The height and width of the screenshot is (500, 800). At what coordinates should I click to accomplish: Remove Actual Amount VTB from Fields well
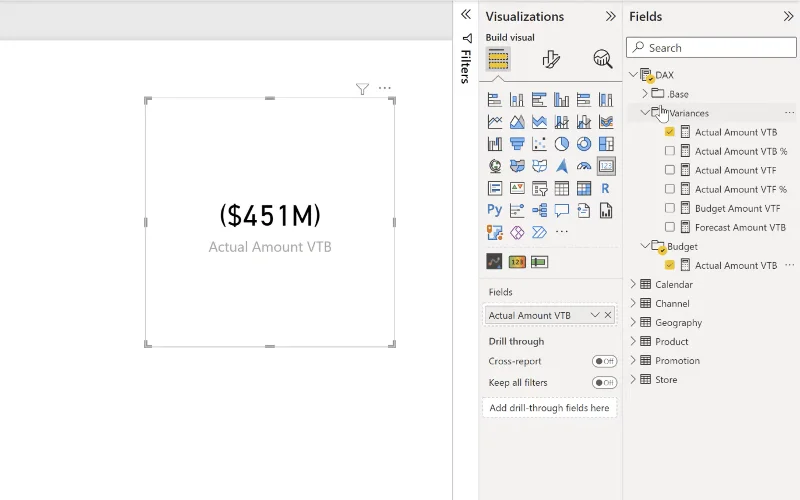(x=608, y=315)
